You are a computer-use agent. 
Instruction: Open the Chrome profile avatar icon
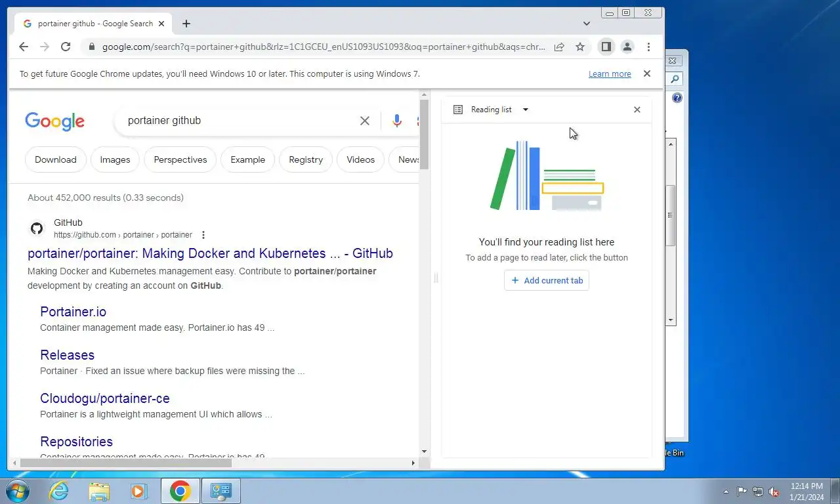627,47
